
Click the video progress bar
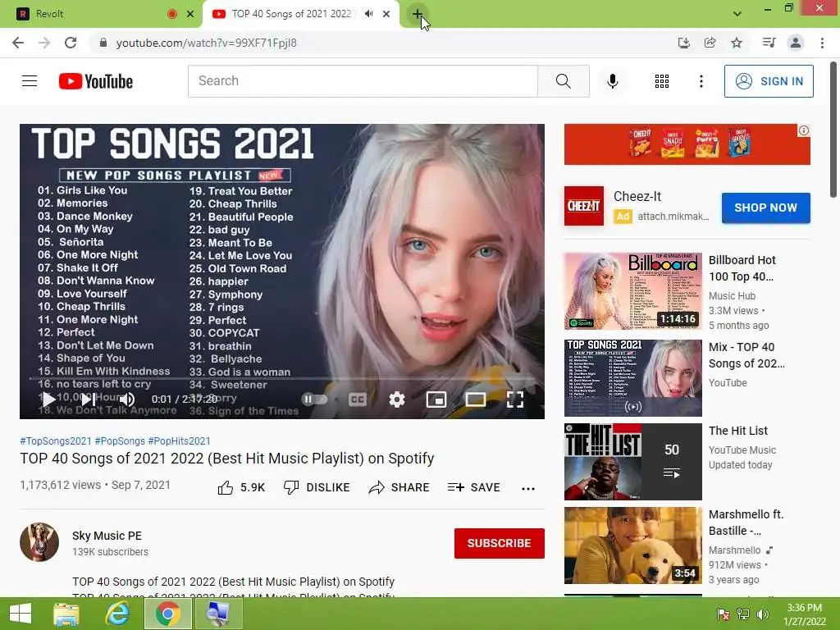click(282, 379)
